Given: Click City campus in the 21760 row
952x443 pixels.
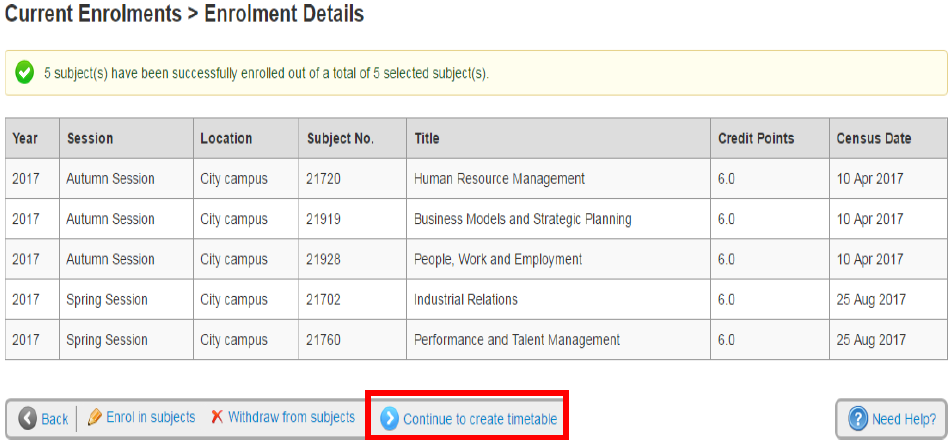Looking at the screenshot, I should (x=234, y=340).
